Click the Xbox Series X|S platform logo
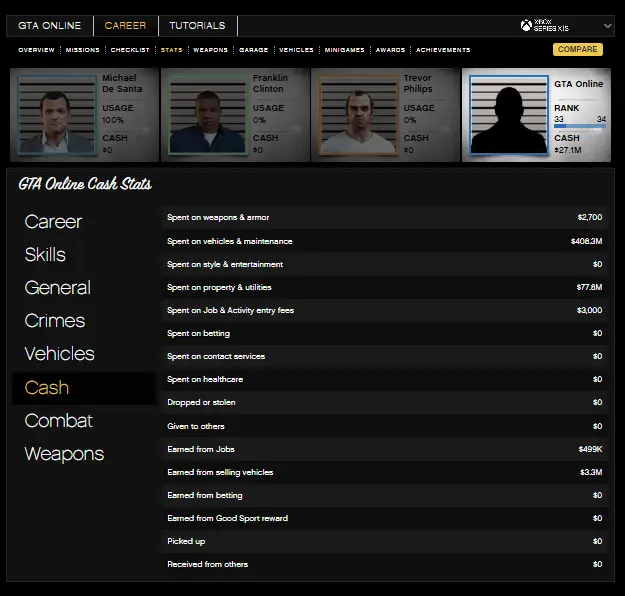 pyautogui.click(x=546, y=25)
